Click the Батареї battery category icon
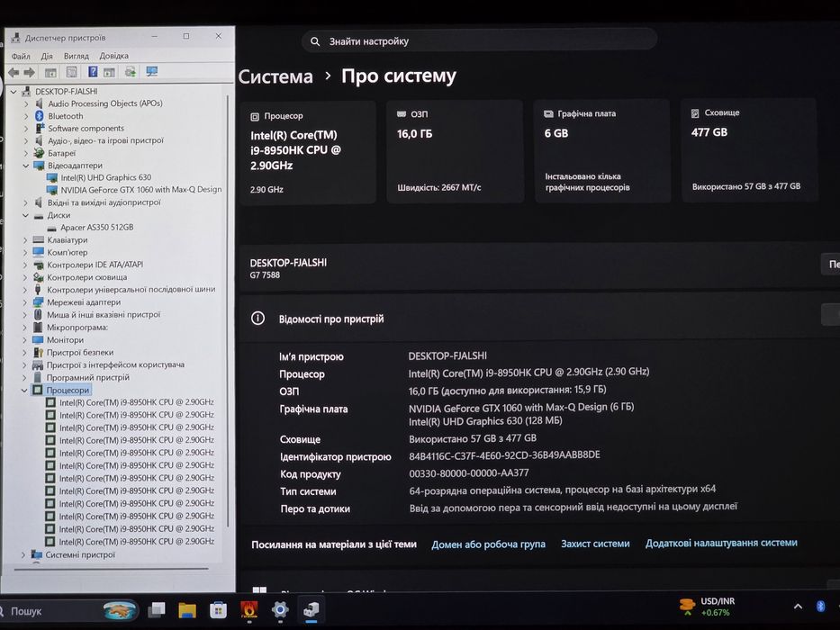The width and height of the screenshot is (840, 630). [x=39, y=153]
